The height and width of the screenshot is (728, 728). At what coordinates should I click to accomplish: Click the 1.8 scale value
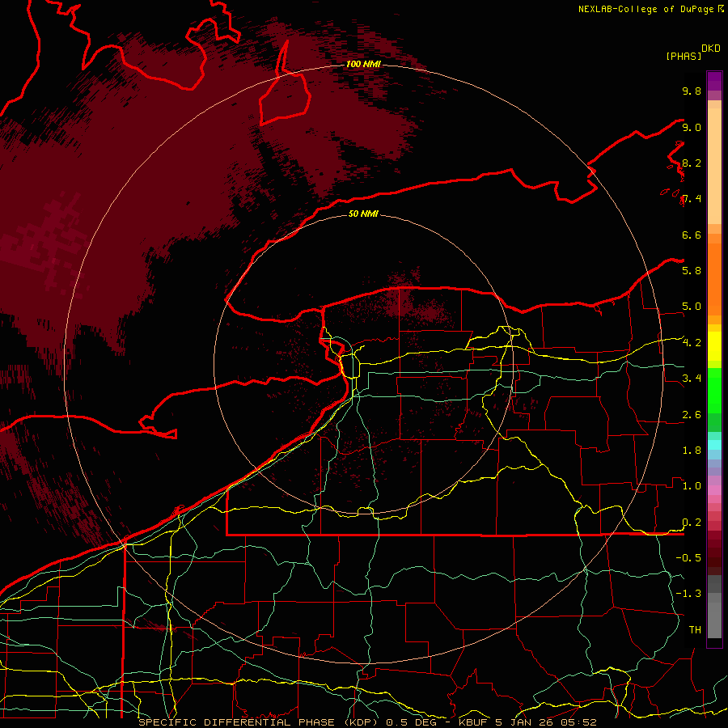(692, 451)
